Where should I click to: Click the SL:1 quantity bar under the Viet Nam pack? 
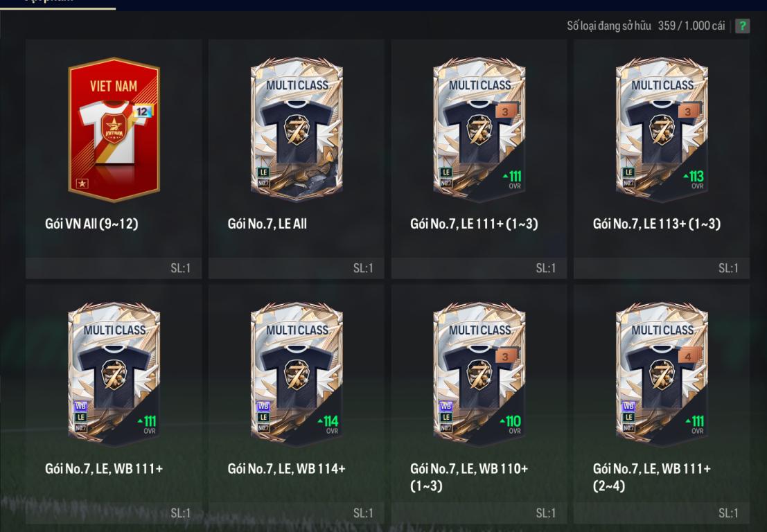click(114, 268)
